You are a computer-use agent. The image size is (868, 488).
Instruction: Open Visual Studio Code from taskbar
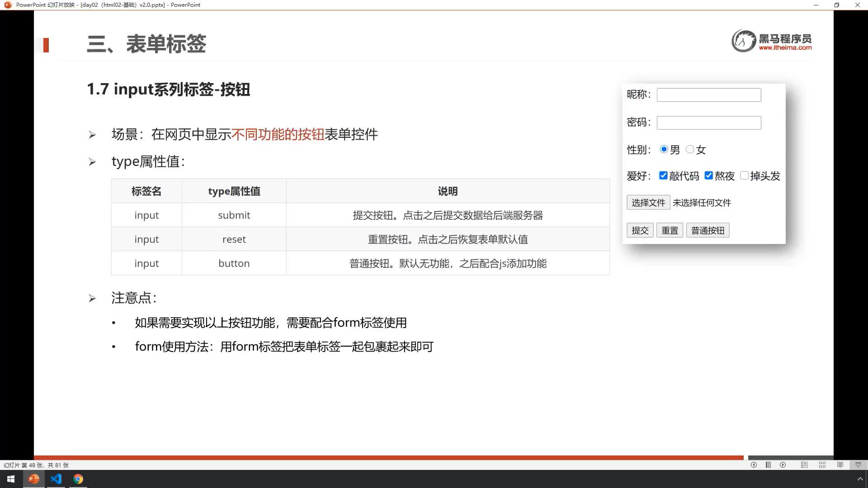coord(56,479)
